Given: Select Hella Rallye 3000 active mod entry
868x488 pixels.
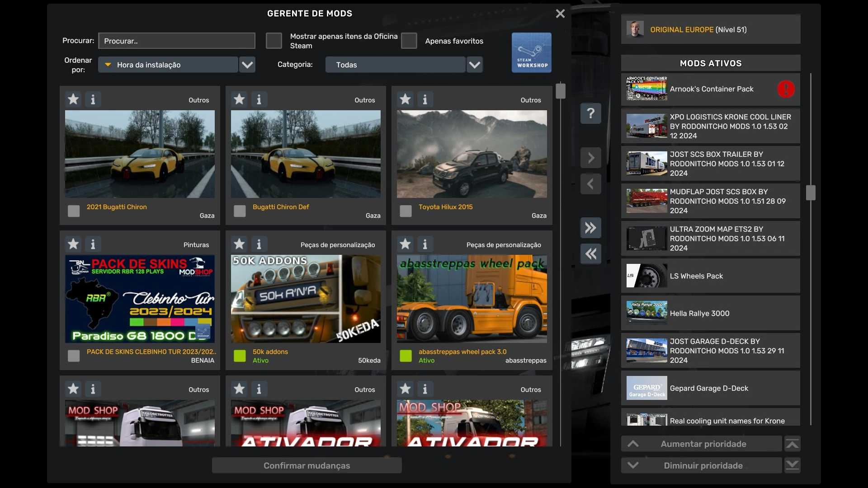Looking at the screenshot, I should click(710, 313).
